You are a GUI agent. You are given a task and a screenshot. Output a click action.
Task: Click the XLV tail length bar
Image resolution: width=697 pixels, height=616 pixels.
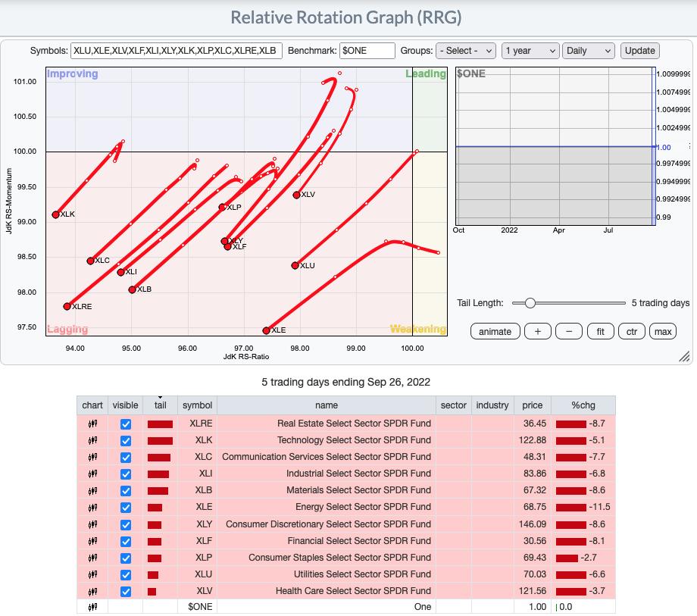point(152,592)
